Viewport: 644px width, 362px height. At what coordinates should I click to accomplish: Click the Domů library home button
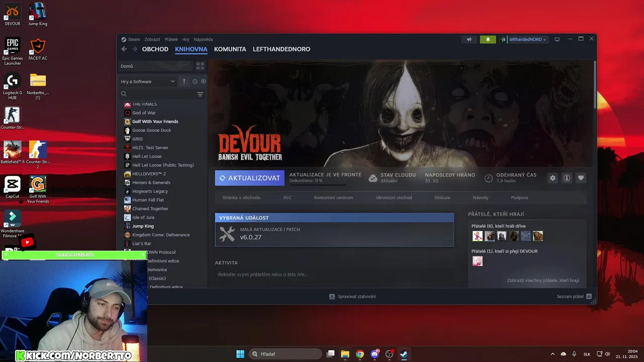pos(155,66)
